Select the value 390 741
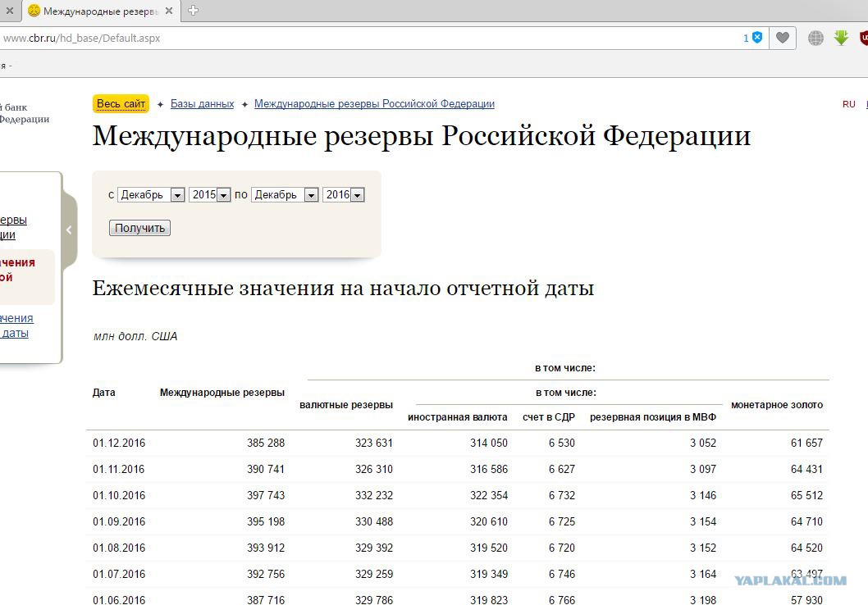 pyautogui.click(x=266, y=469)
